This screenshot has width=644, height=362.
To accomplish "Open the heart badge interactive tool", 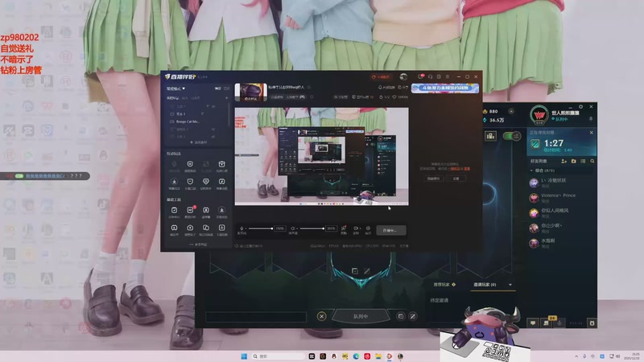I will (x=206, y=182).
